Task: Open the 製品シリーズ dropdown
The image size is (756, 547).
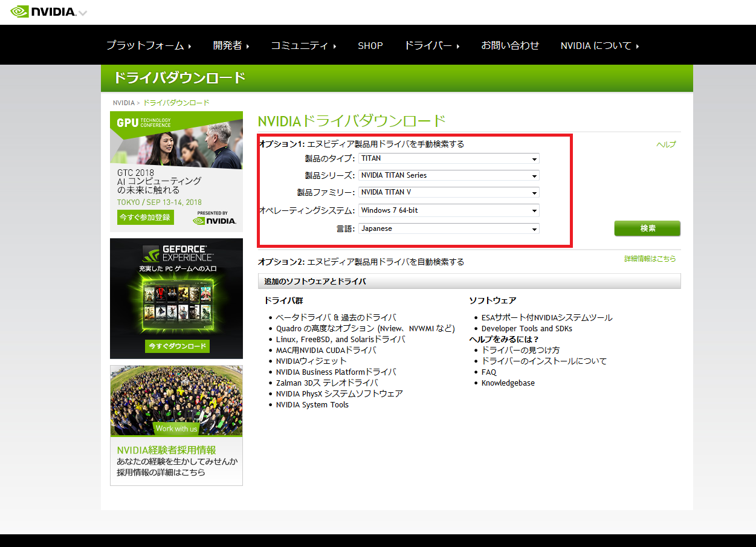Action: [448, 175]
